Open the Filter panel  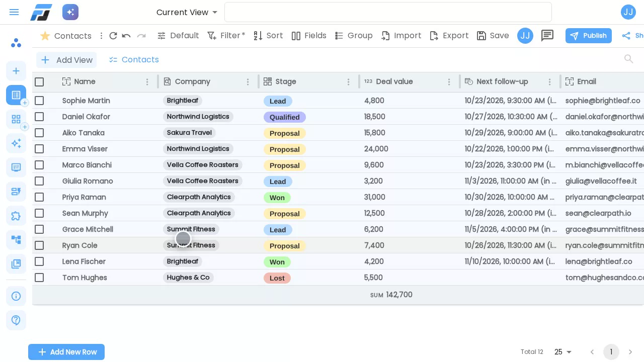pyautogui.click(x=226, y=36)
